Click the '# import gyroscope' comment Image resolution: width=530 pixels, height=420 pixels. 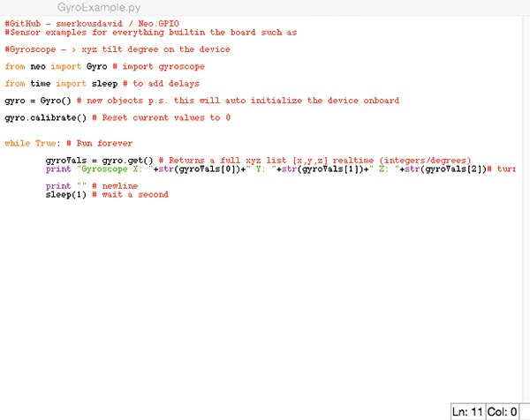[158, 66]
